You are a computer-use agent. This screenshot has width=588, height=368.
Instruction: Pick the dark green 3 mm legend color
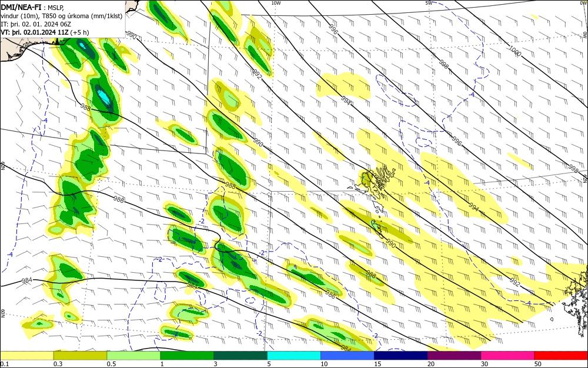click(x=240, y=356)
